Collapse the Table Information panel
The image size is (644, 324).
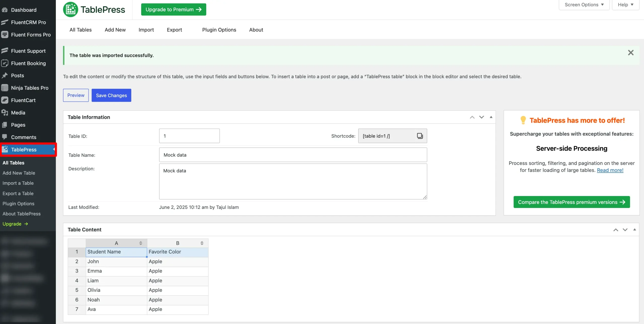[491, 117]
